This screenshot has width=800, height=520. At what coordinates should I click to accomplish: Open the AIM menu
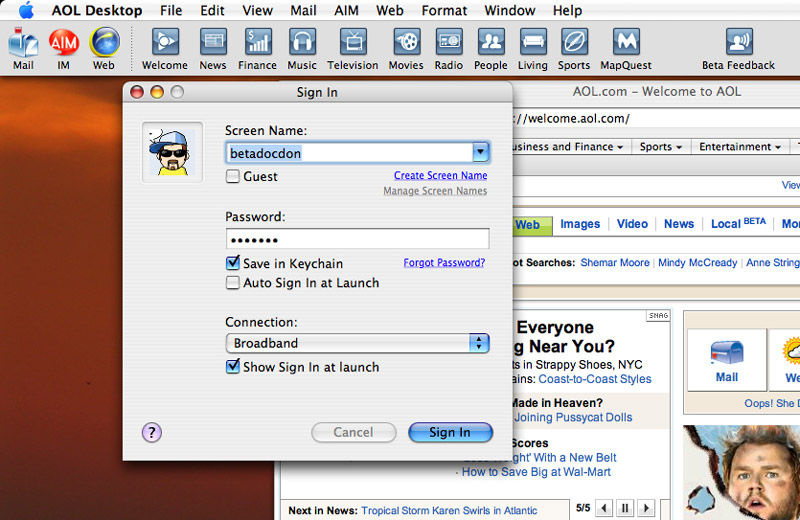[346, 10]
